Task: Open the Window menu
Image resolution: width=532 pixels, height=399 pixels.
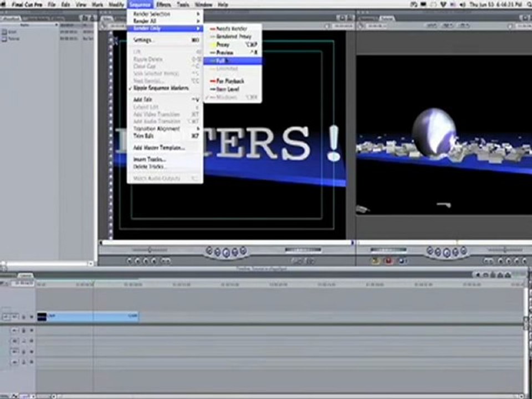Action: pos(203,4)
